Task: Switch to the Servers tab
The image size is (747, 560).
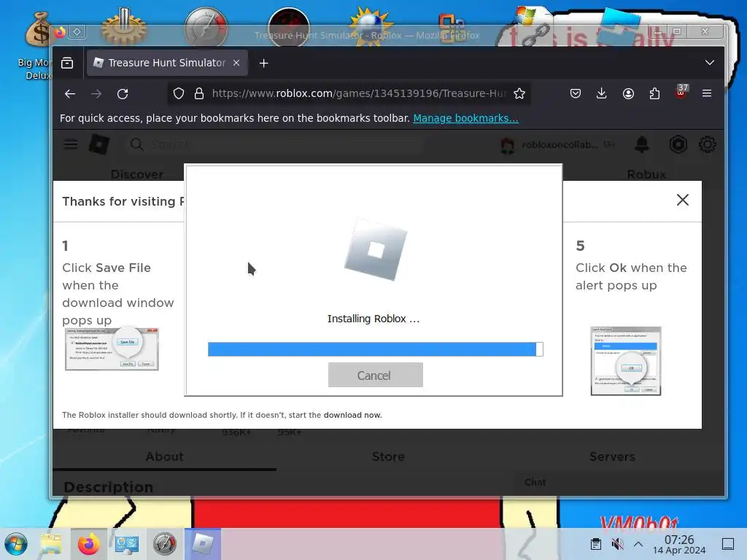Action: 612,456
